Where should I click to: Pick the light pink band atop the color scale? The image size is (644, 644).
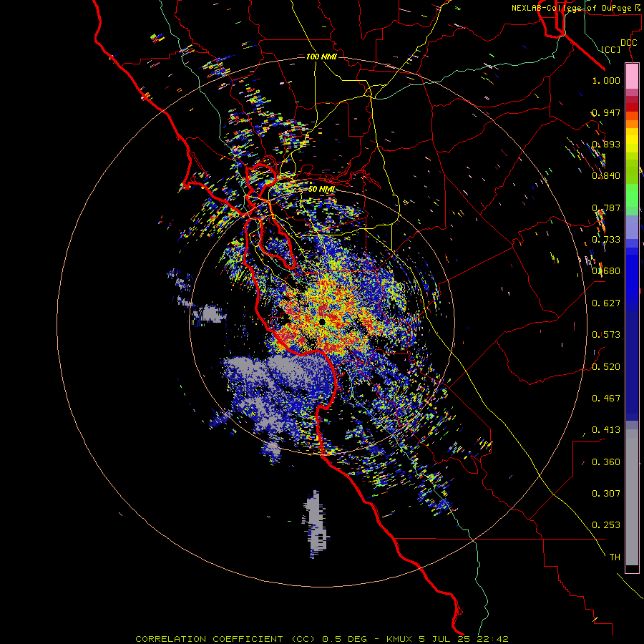[632, 76]
